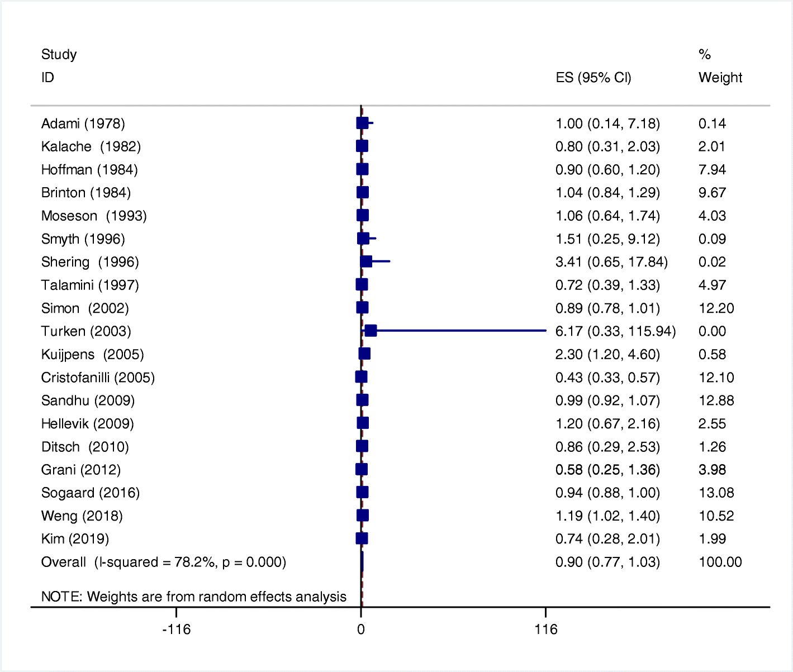Select the weight value 10.52
Screen dimensions: 793x672
(x=716, y=516)
